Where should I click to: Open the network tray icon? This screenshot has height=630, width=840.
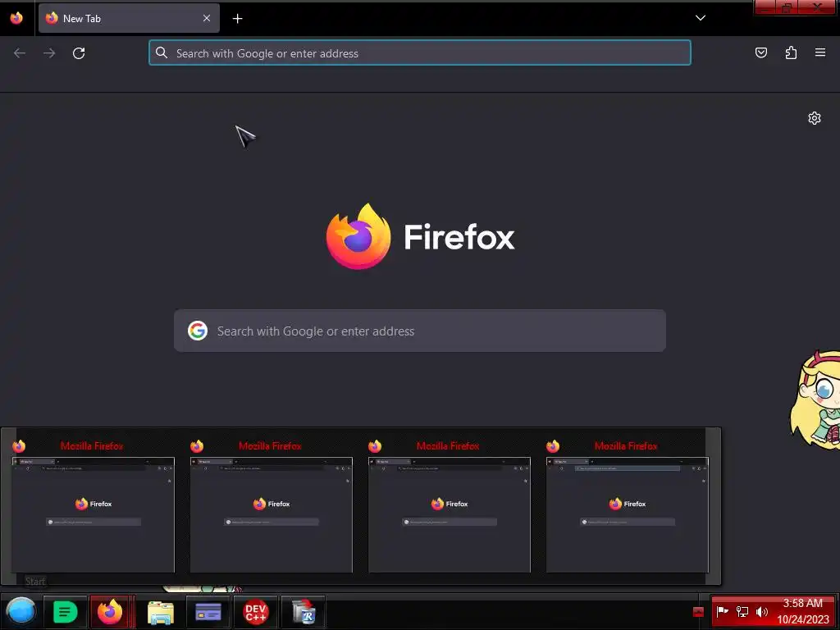pos(742,611)
